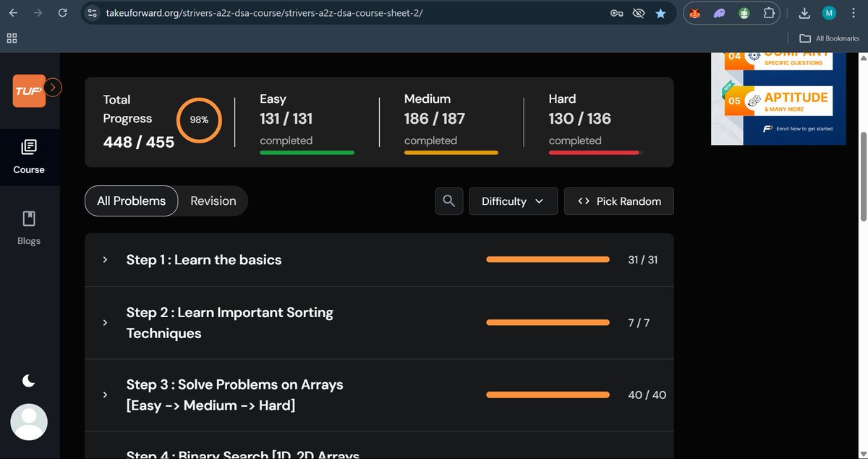
Task: Click the Hard 130 / 136 count
Action: (580, 118)
